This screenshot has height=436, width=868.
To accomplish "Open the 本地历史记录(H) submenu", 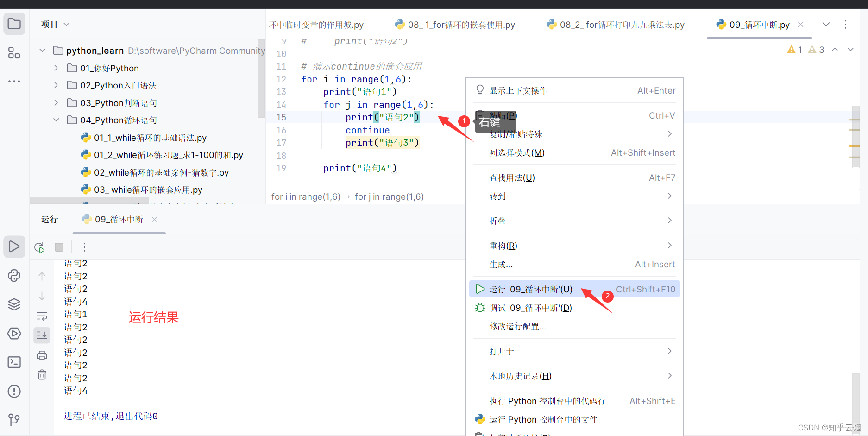I will click(574, 376).
